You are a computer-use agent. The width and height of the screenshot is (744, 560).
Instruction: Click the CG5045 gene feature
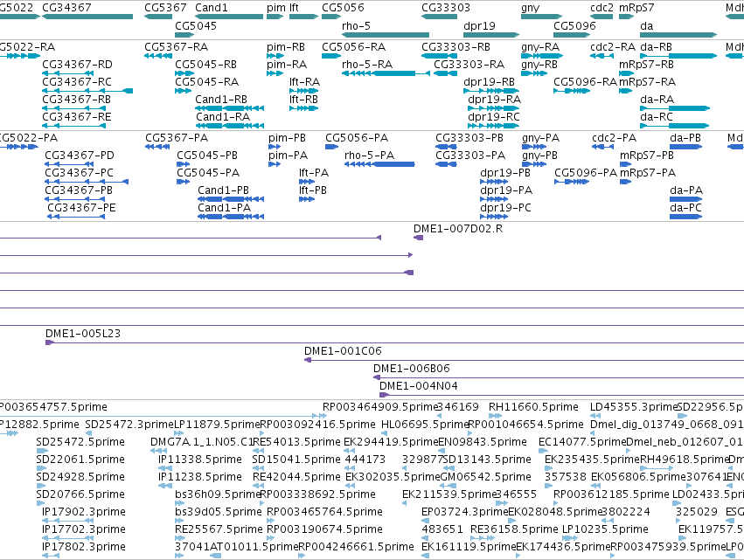click(x=184, y=35)
